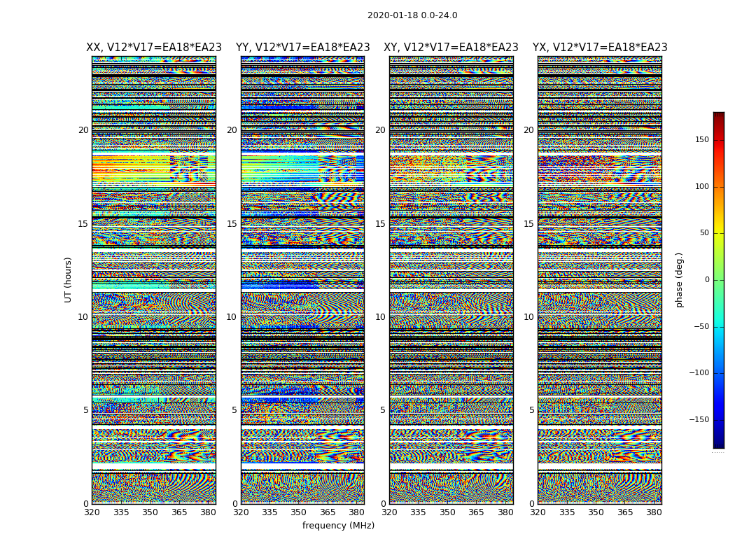Click the 0 hour tick of YX panel
Image resolution: width=735 pixels, height=560 pixels.
coord(532,504)
